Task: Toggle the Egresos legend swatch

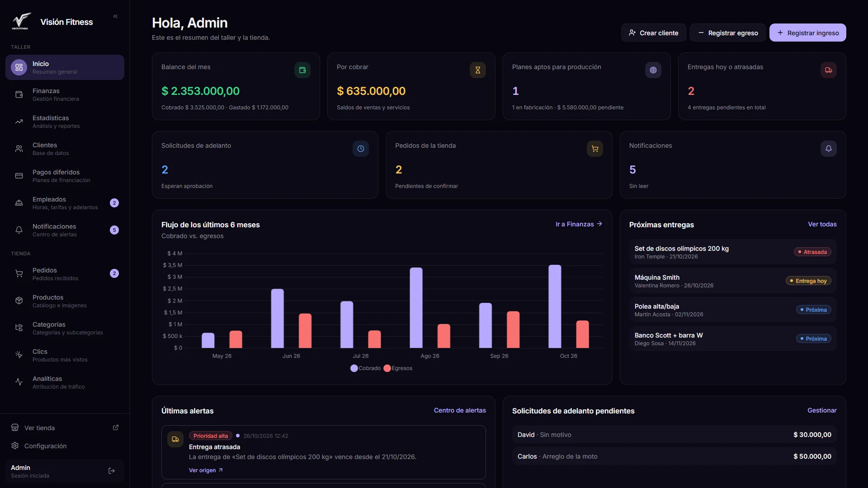Action: tap(387, 368)
